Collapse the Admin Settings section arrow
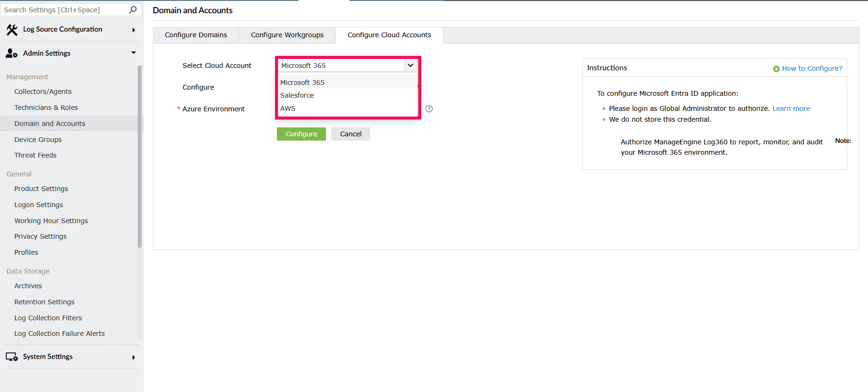This screenshot has height=392, width=868. (x=134, y=53)
